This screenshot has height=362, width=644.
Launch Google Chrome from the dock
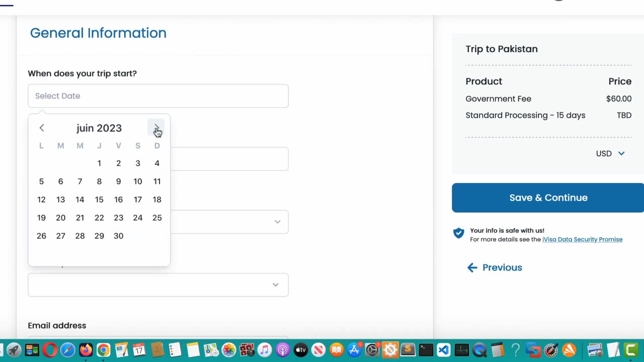tap(104, 350)
